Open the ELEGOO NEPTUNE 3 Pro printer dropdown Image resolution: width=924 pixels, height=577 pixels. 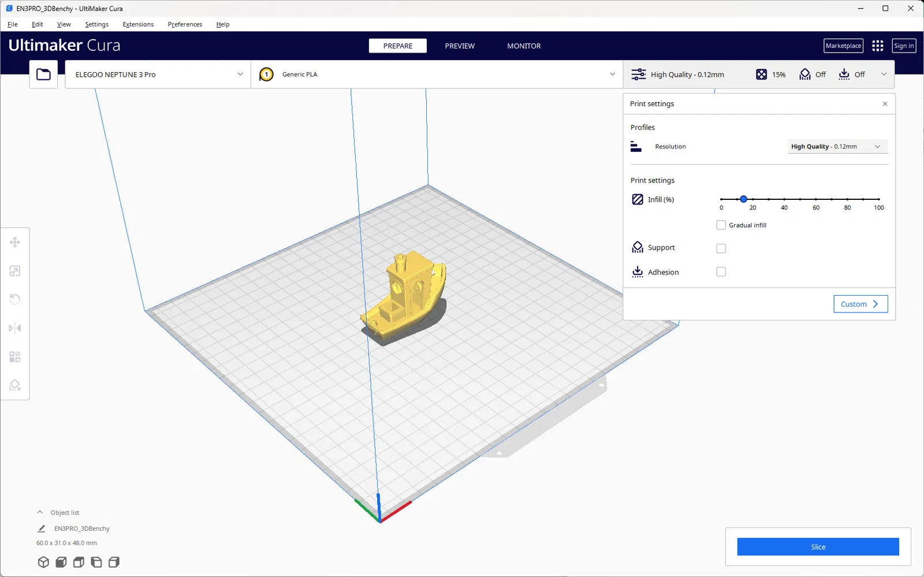coord(158,75)
